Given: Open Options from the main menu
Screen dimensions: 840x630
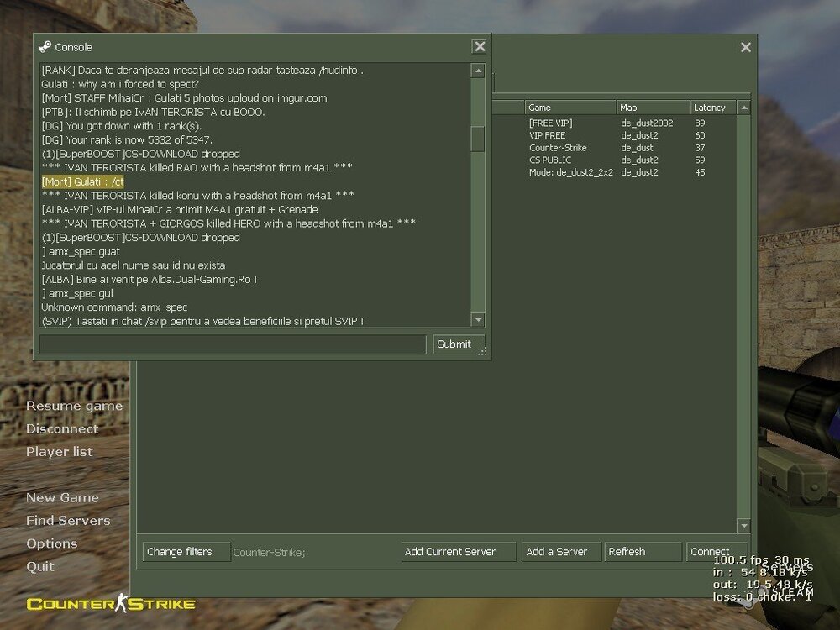Looking at the screenshot, I should [51, 543].
